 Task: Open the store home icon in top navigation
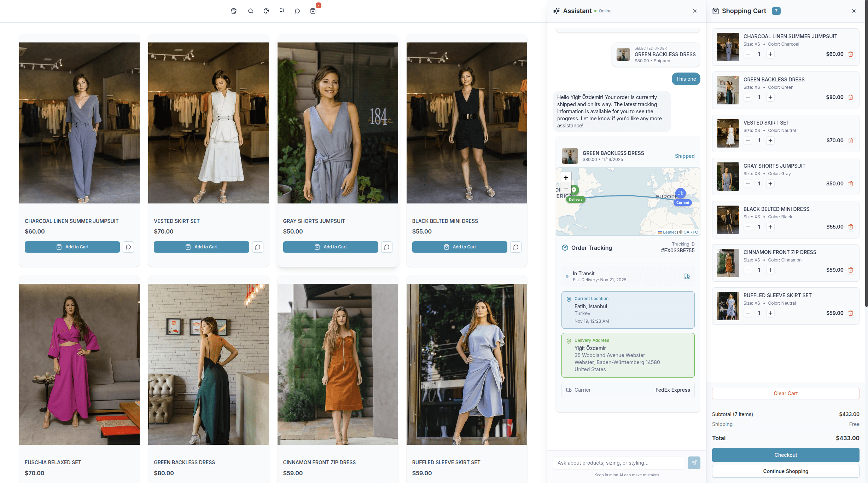click(233, 11)
